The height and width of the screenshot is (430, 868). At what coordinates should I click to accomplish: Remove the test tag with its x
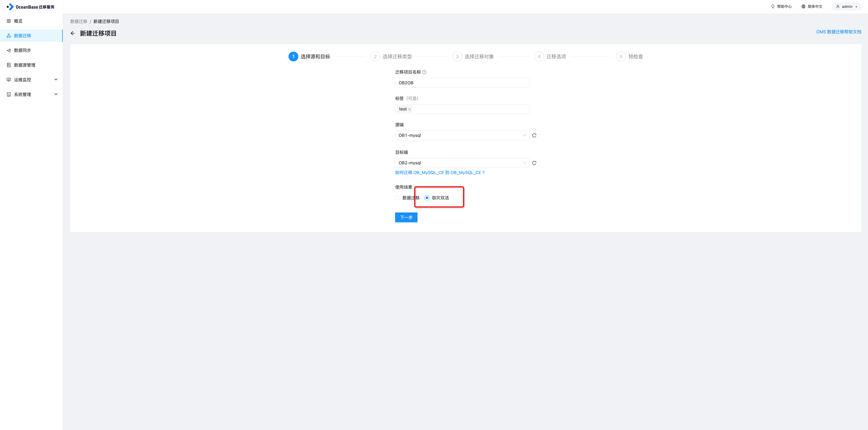409,109
